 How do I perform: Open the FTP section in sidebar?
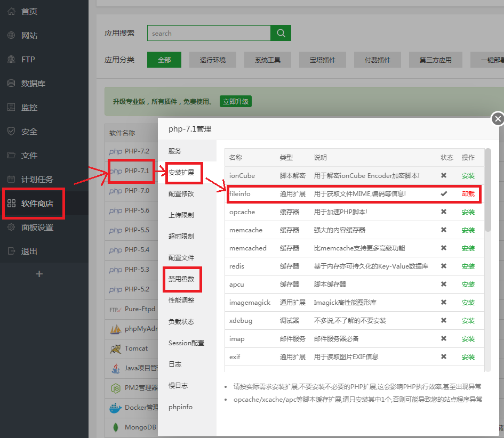tap(25, 59)
